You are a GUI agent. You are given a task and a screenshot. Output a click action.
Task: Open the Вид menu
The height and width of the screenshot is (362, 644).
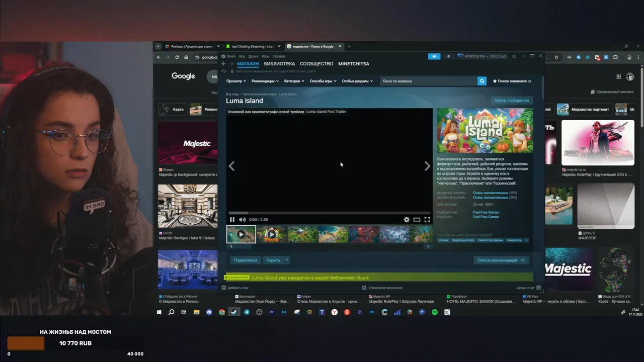[x=242, y=56]
